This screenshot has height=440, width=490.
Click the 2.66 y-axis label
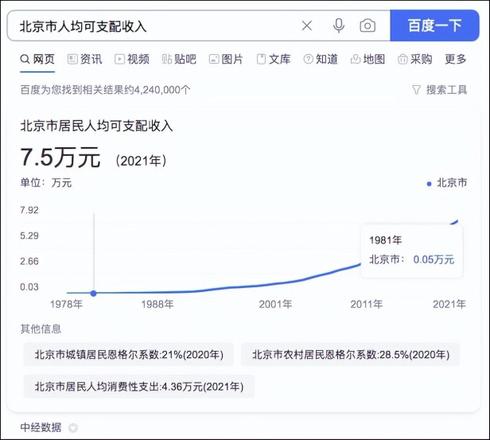click(x=29, y=261)
